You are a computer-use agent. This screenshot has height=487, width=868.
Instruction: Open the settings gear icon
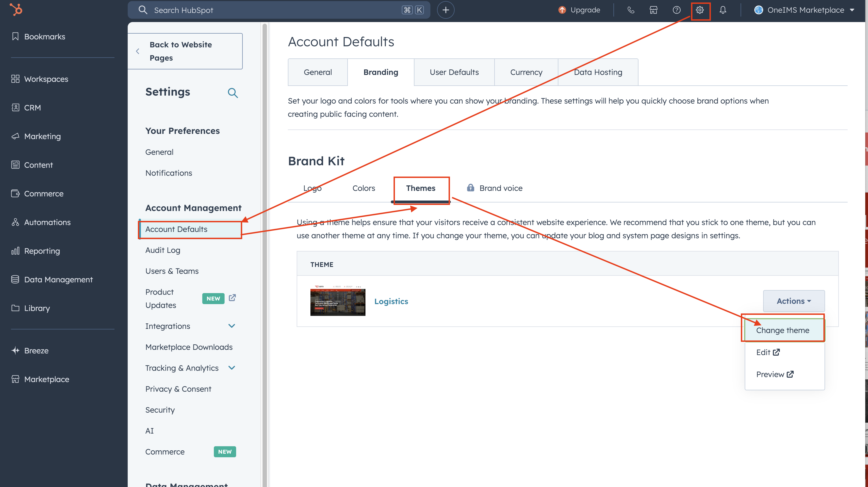pyautogui.click(x=700, y=10)
